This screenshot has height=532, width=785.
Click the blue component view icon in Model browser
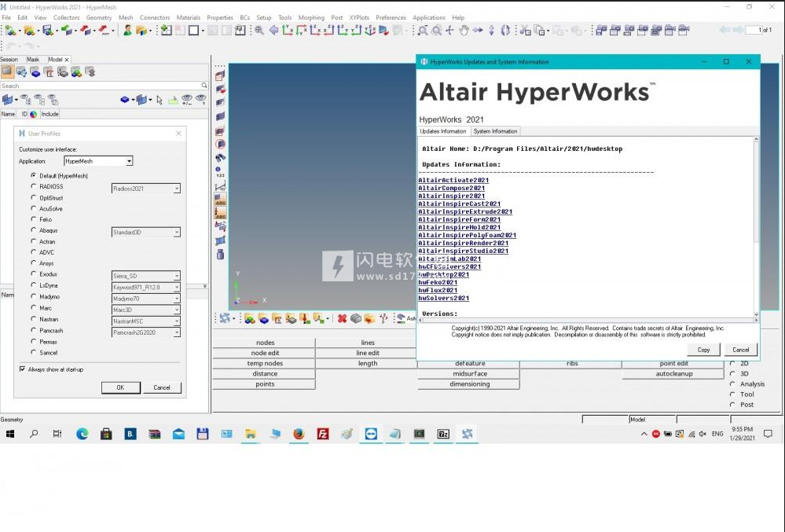35,72
